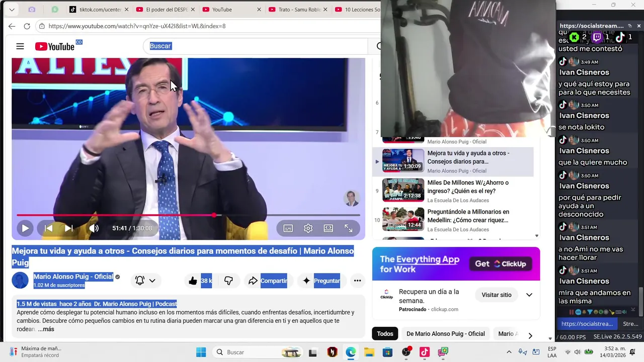Like the video with thumbs up

(199, 281)
